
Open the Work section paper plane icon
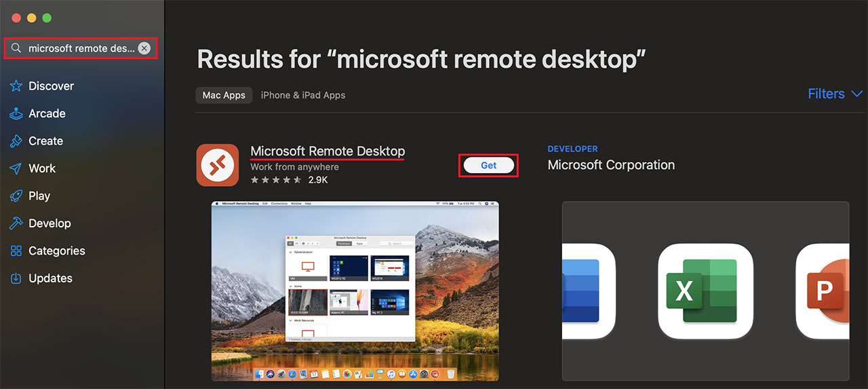(16, 168)
